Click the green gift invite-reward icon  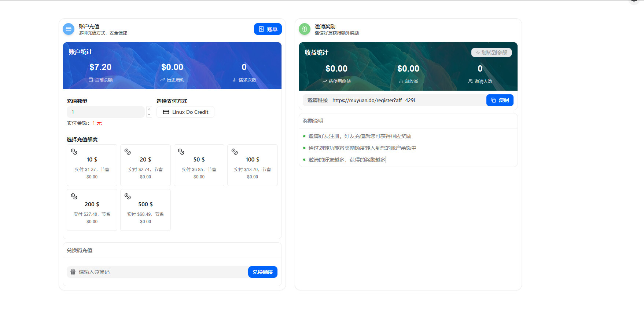coord(305,29)
